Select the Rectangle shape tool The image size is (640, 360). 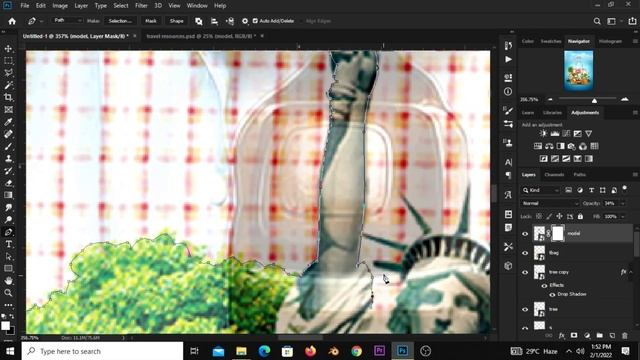(x=8, y=269)
